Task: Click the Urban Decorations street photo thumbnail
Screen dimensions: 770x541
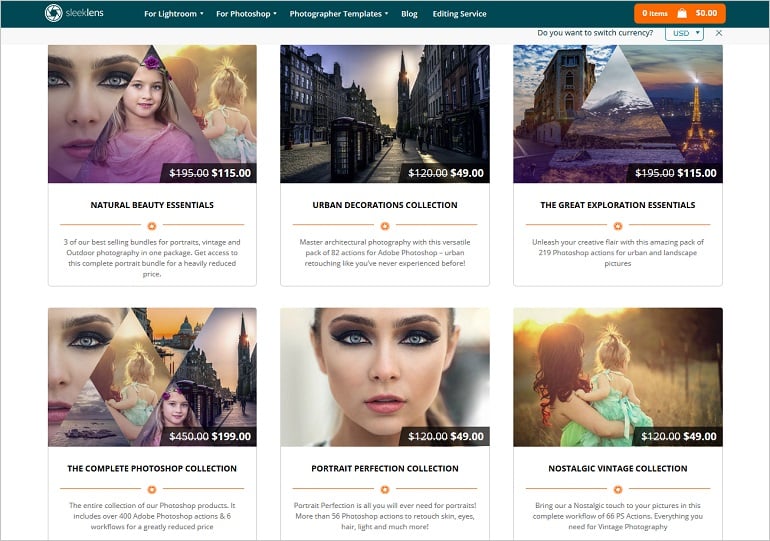Action: [x=385, y=114]
